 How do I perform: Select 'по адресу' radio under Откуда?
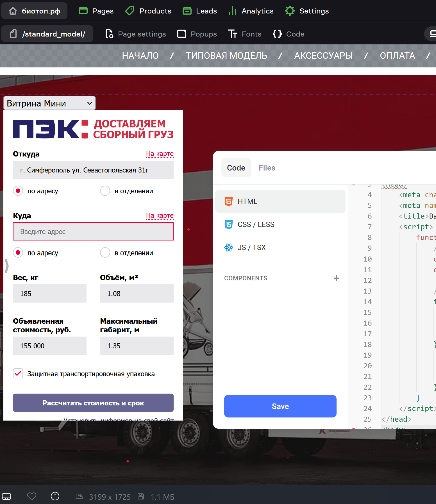(18, 191)
